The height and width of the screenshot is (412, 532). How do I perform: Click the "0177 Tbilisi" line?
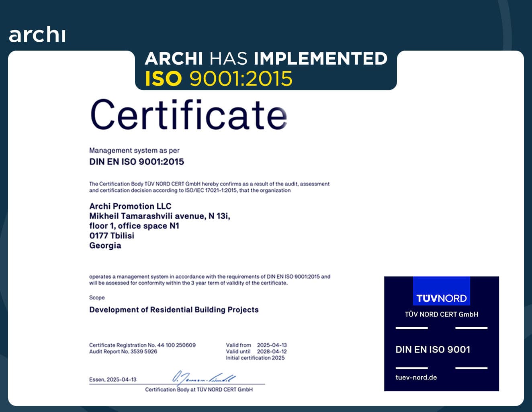point(112,236)
